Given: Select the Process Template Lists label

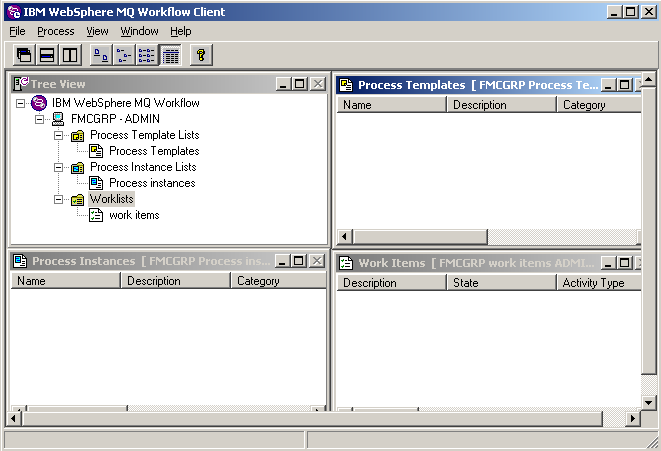Looking at the screenshot, I should pos(145,135).
